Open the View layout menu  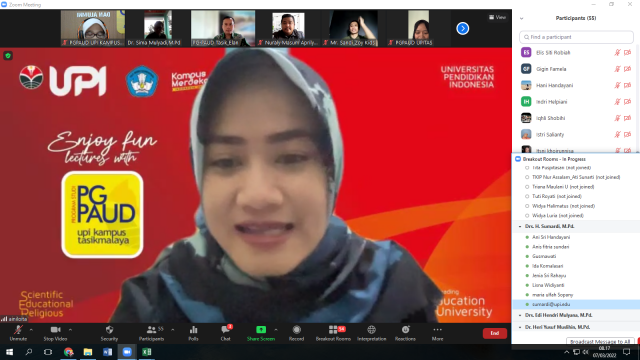point(498,17)
